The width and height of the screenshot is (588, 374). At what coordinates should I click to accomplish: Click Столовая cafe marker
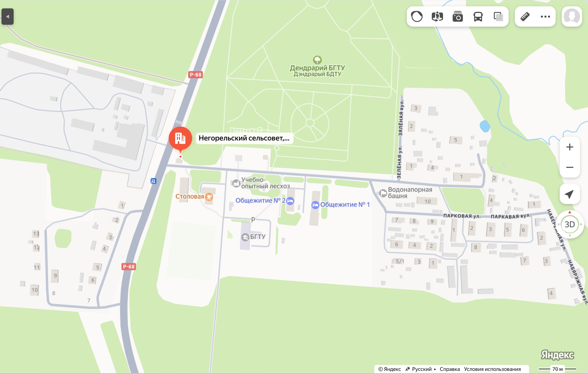coord(209,197)
